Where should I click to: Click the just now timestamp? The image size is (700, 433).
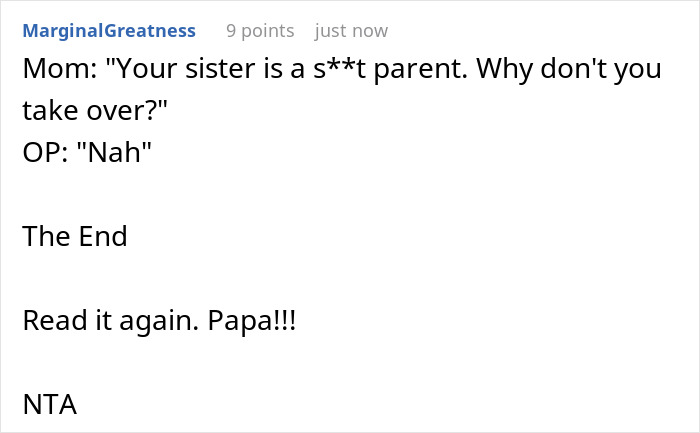coord(351,31)
